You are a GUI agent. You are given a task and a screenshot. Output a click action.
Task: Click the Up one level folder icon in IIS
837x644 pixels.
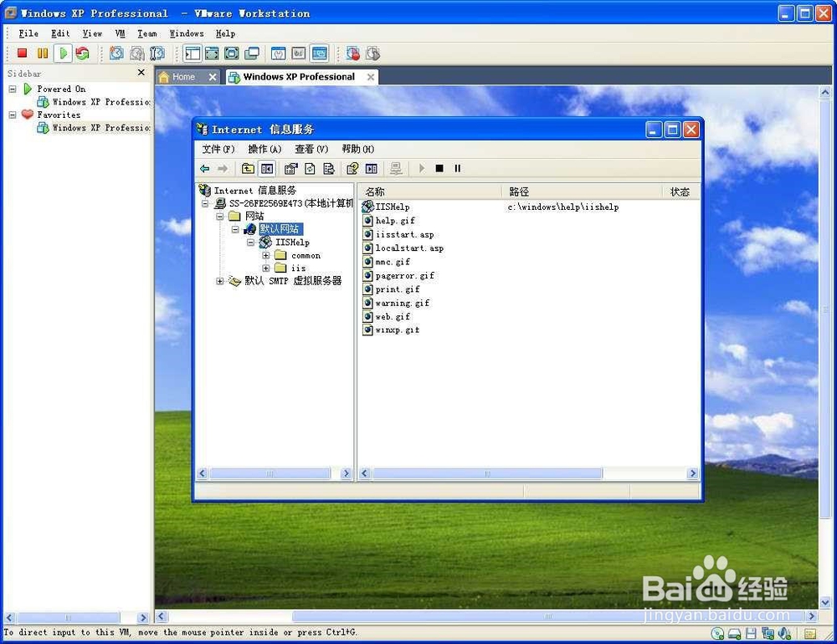pyautogui.click(x=248, y=169)
